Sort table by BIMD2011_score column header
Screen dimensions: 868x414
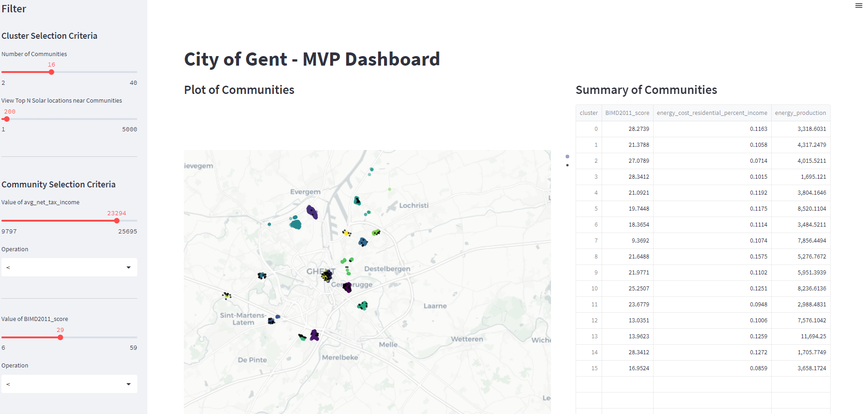(627, 113)
